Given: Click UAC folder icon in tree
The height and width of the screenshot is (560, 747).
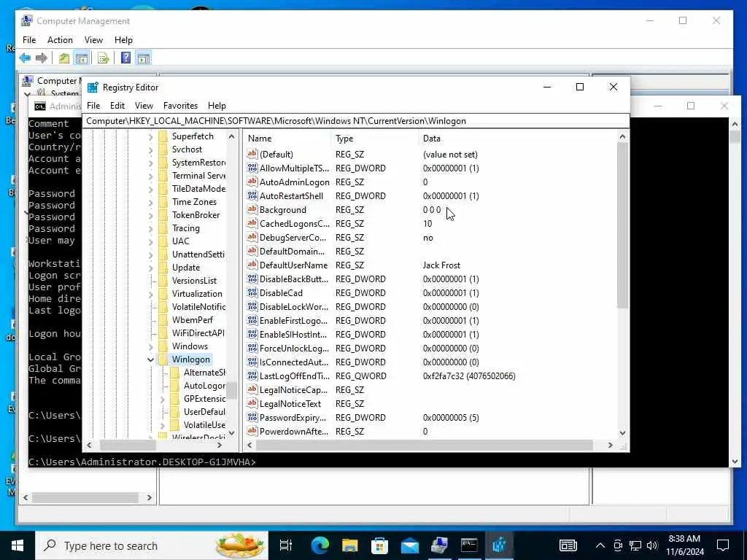Looking at the screenshot, I should click(163, 241).
